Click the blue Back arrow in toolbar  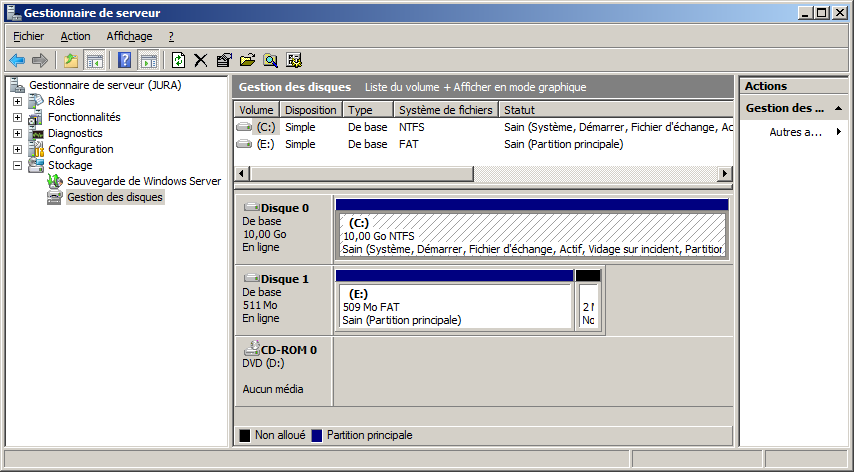click(x=17, y=60)
